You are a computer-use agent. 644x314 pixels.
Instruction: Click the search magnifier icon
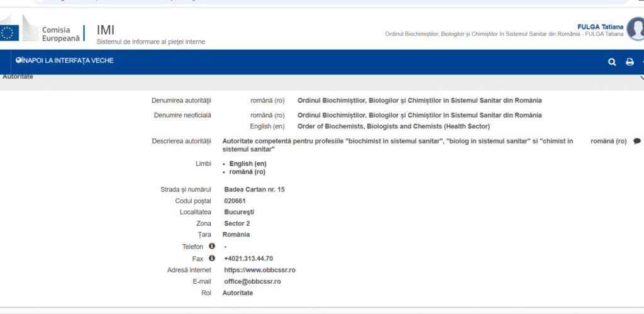click(x=612, y=62)
